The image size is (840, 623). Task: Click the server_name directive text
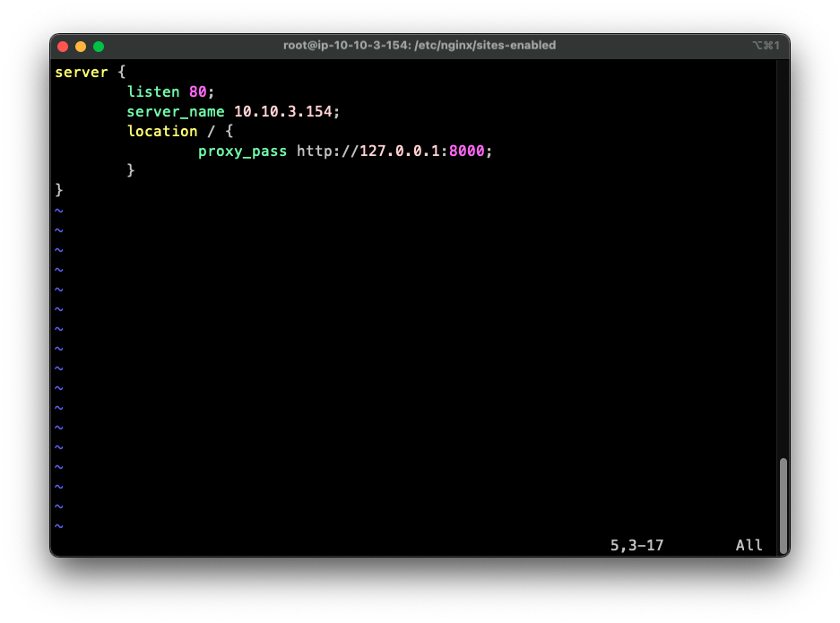pyautogui.click(x=175, y=111)
